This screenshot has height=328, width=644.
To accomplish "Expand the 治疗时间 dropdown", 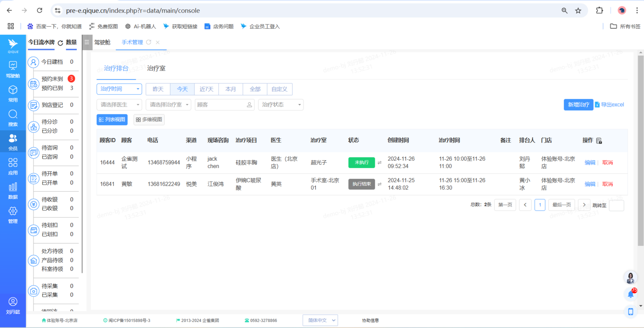I will (x=119, y=89).
